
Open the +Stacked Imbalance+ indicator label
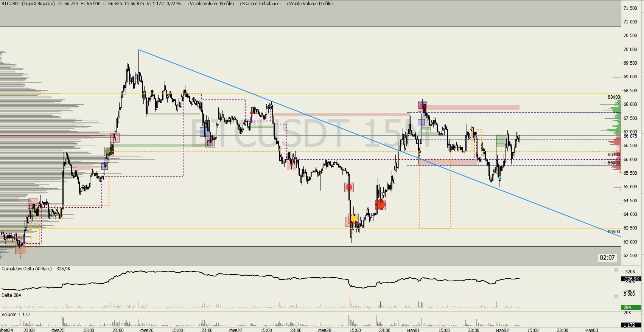click(x=260, y=4)
